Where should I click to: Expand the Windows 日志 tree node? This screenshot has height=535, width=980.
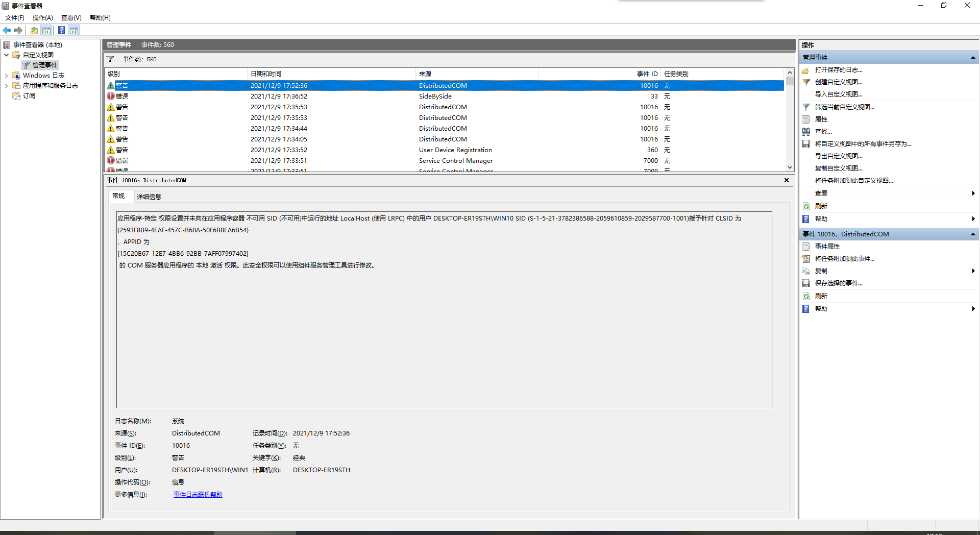click(6, 75)
